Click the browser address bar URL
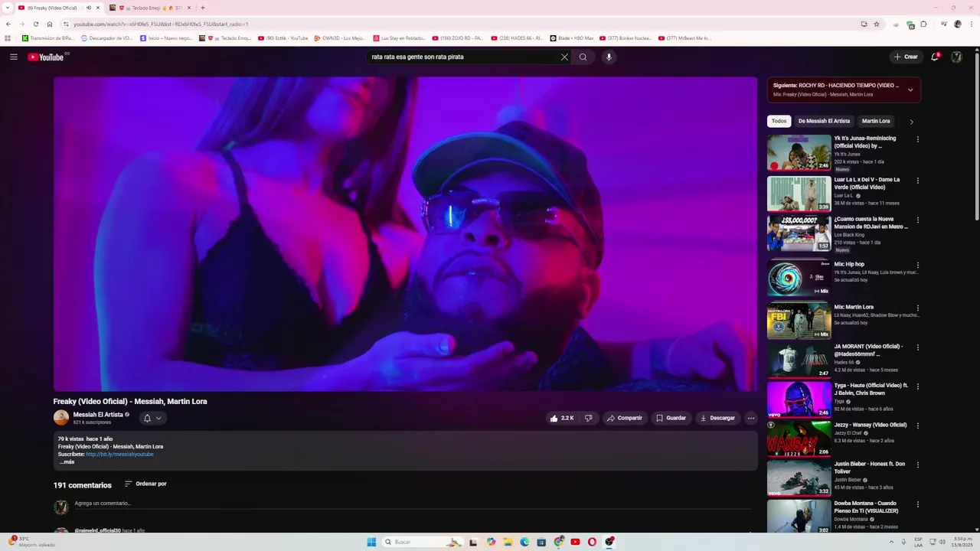The image size is (980, 551). click(161, 24)
